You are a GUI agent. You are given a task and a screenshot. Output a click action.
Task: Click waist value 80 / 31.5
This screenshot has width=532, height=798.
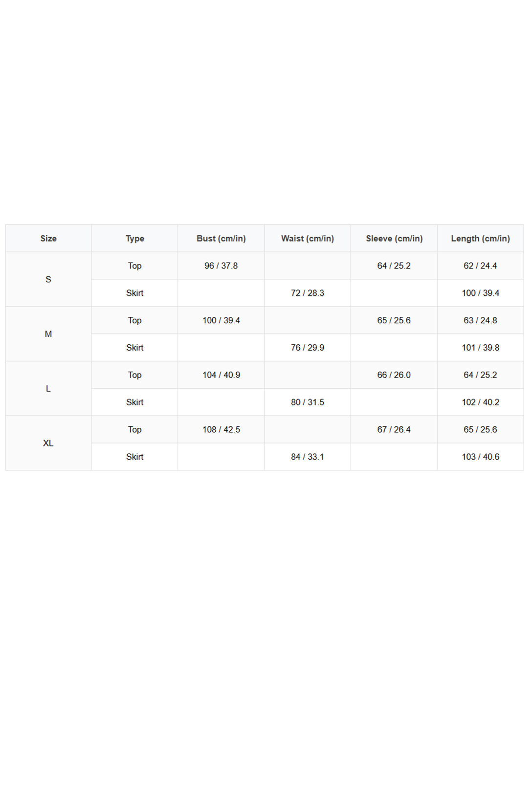[x=308, y=402]
